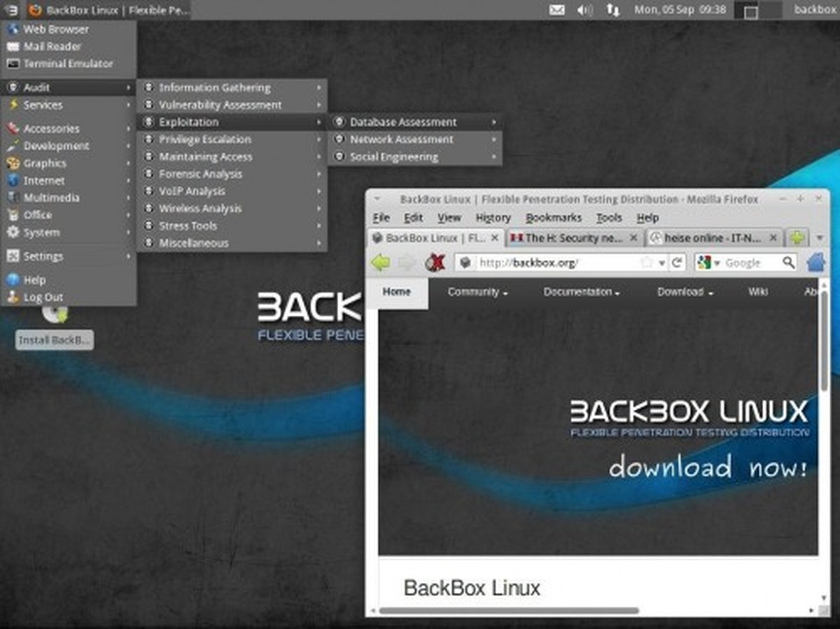Click the bookmark star in URL bar
The height and width of the screenshot is (629, 840).
(646, 263)
